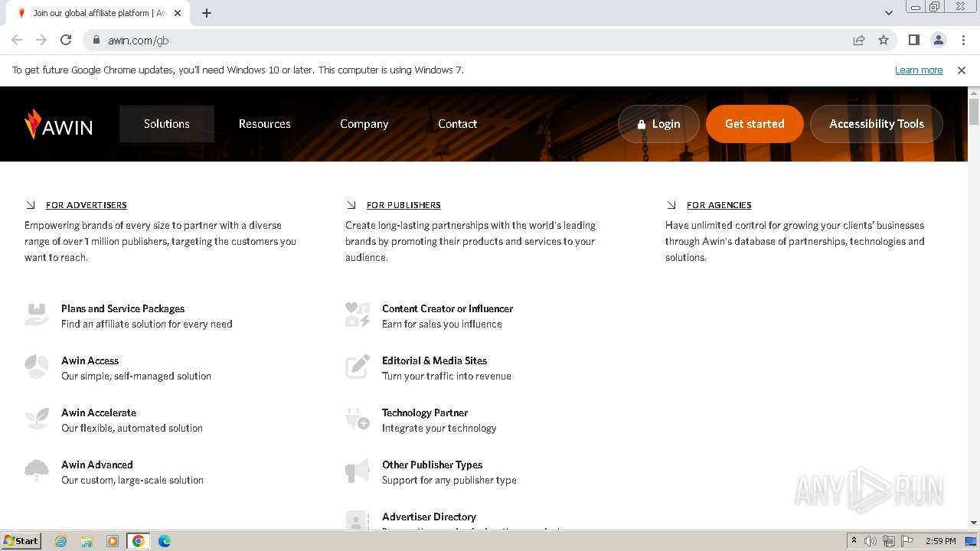
Task: Open the For Publishers link
Action: (403, 205)
